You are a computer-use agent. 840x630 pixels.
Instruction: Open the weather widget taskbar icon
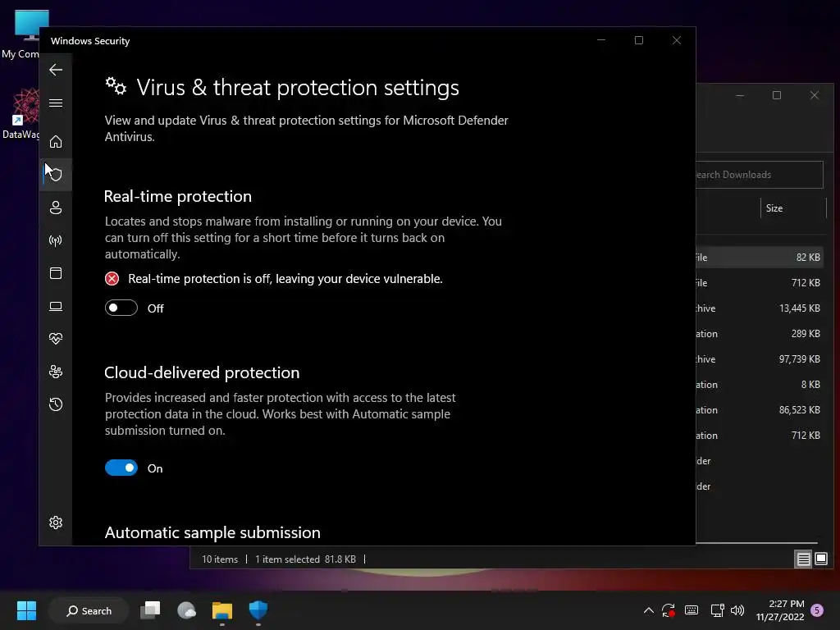186,610
